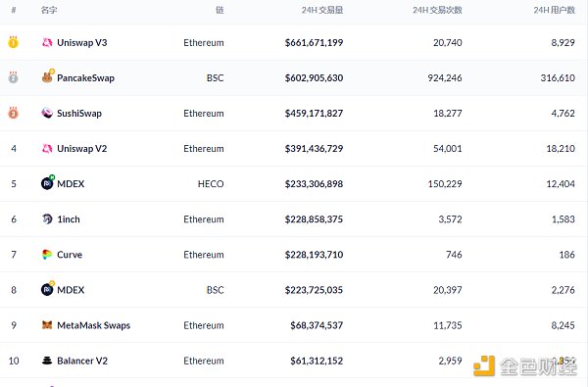Click the MDEX HECO logo icon

pos(48,182)
